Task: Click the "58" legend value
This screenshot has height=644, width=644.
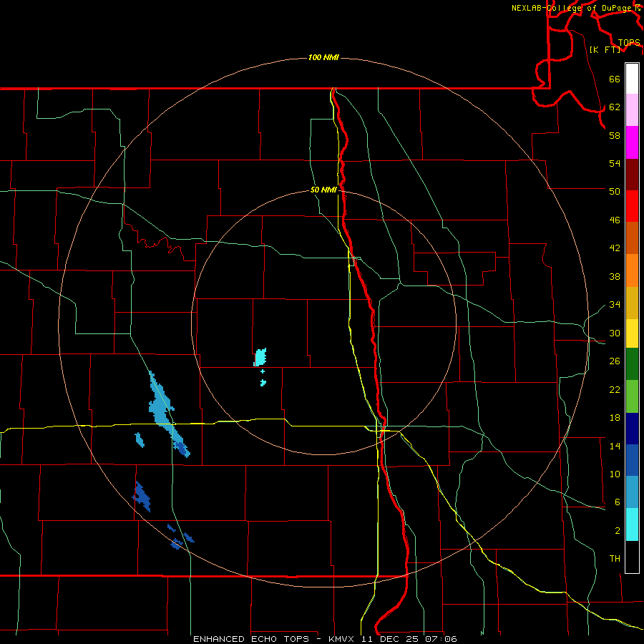Action: pyautogui.click(x=615, y=135)
